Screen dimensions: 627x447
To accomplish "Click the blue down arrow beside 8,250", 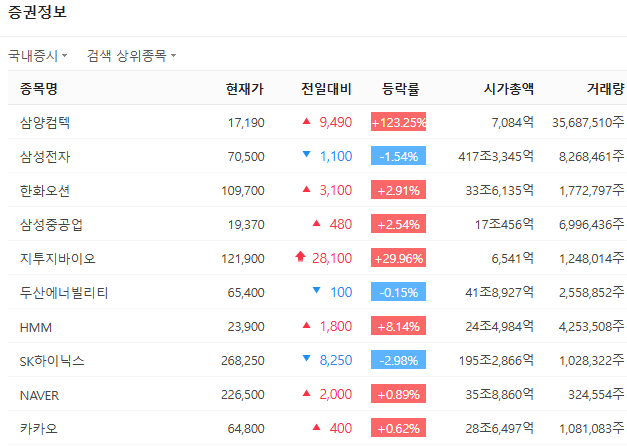I will pyautogui.click(x=307, y=358).
